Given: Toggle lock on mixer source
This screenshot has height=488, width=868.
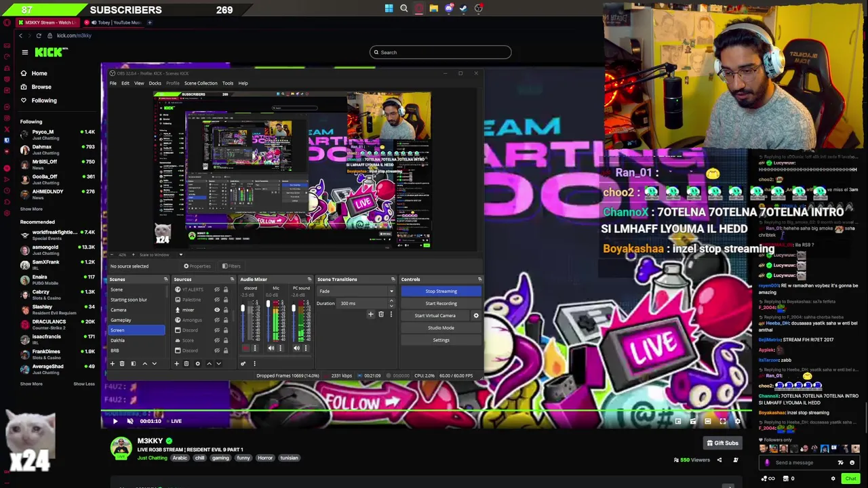Looking at the screenshot, I should (226, 310).
